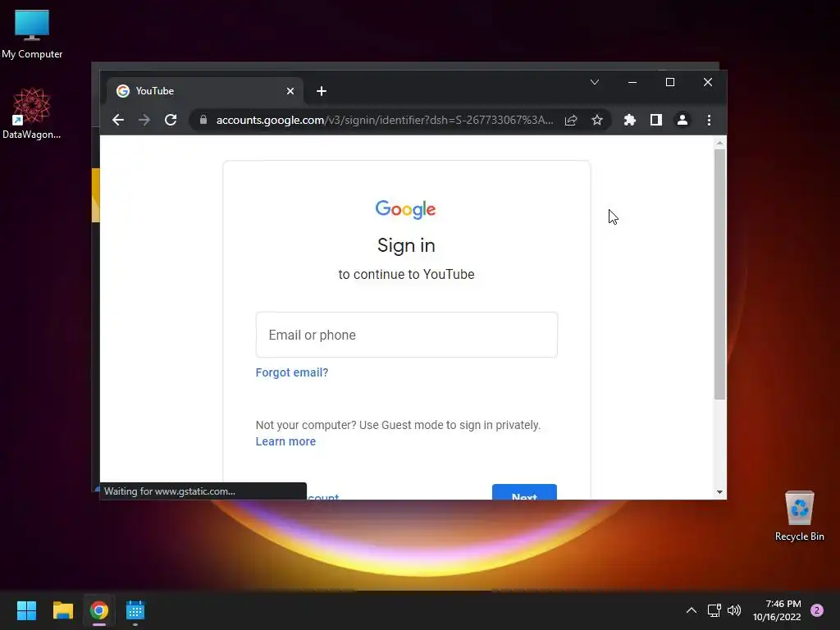Image resolution: width=840 pixels, height=630 pixels.
Task: Open the network status tray icon
Action: coord(714,610)
